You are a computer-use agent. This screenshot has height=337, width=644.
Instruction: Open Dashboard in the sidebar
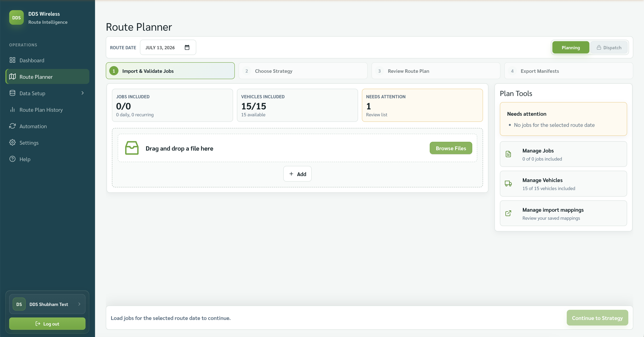pyautogui.click(x=47, y=60)
